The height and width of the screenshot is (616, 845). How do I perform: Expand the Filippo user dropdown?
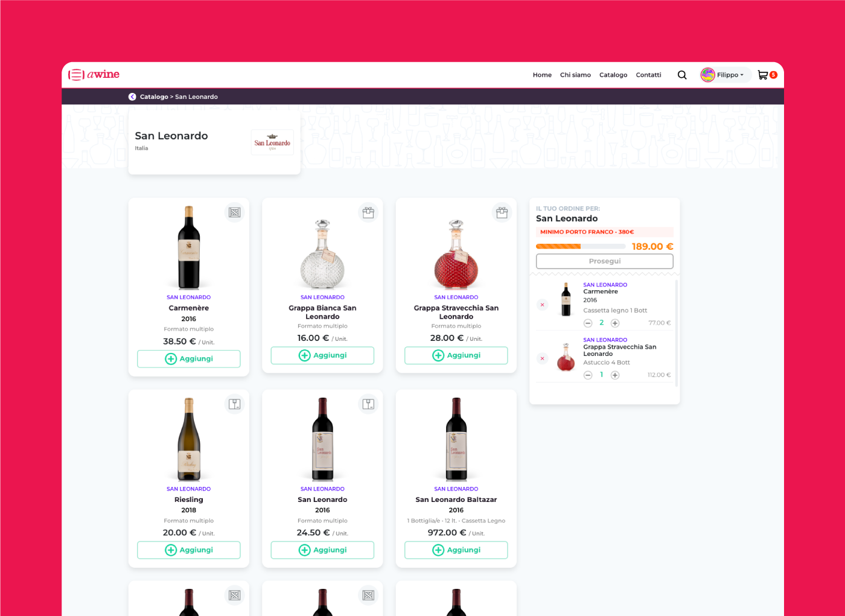click(725, 75)
